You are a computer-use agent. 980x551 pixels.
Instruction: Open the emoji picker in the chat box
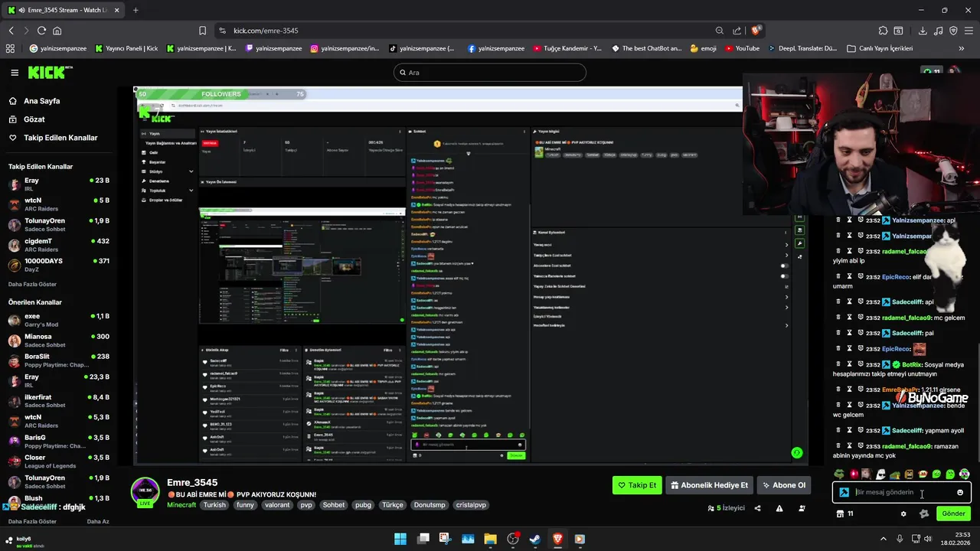point(960,492)
